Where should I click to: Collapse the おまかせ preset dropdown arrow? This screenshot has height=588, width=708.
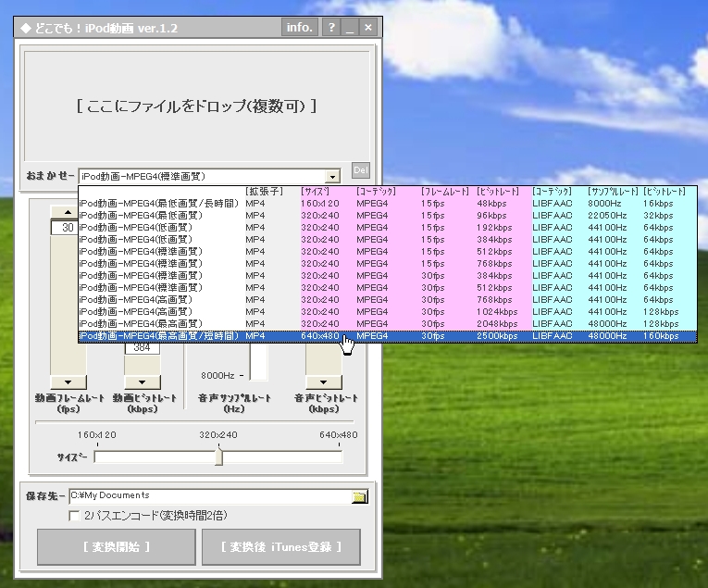(332, 177)
